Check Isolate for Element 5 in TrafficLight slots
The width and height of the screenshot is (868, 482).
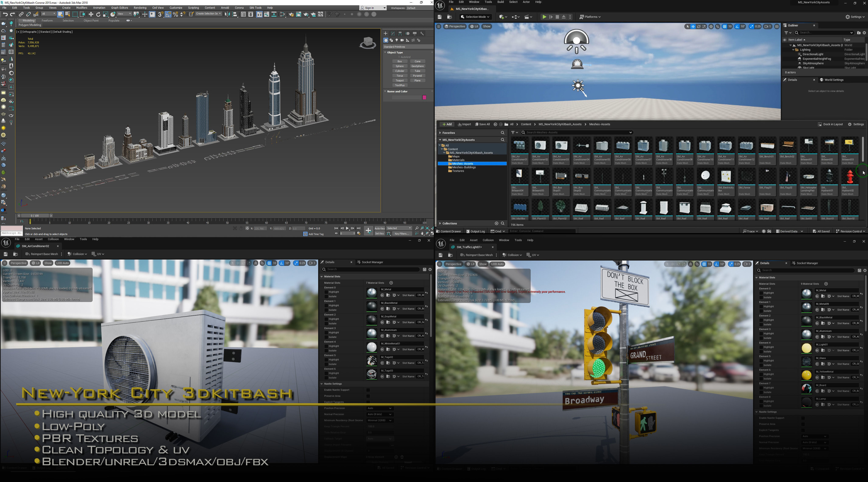[761, 365]
